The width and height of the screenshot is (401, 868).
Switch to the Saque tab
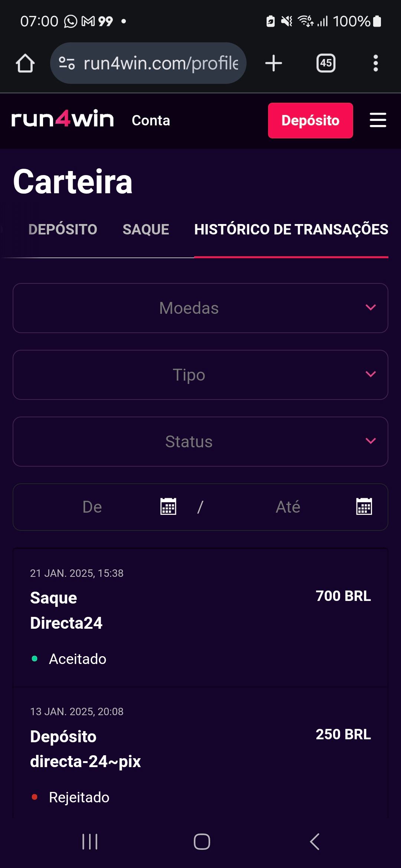pyautogui.click(x=146, y=229)
